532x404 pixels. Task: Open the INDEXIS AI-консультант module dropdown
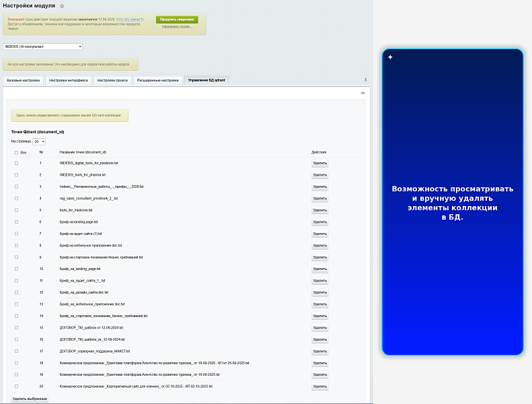pyautogui.click(x=43, y=46)
